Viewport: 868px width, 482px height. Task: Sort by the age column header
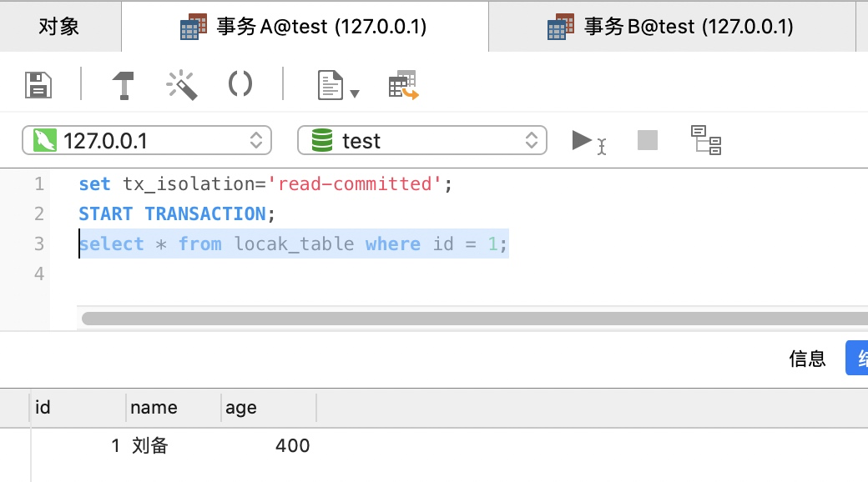point(269,408)
